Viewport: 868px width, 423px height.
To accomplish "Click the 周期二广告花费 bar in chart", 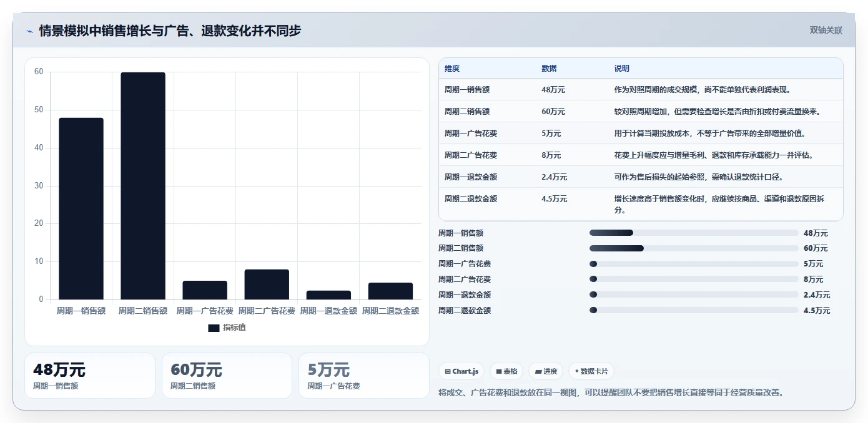I will coord(267,284).
